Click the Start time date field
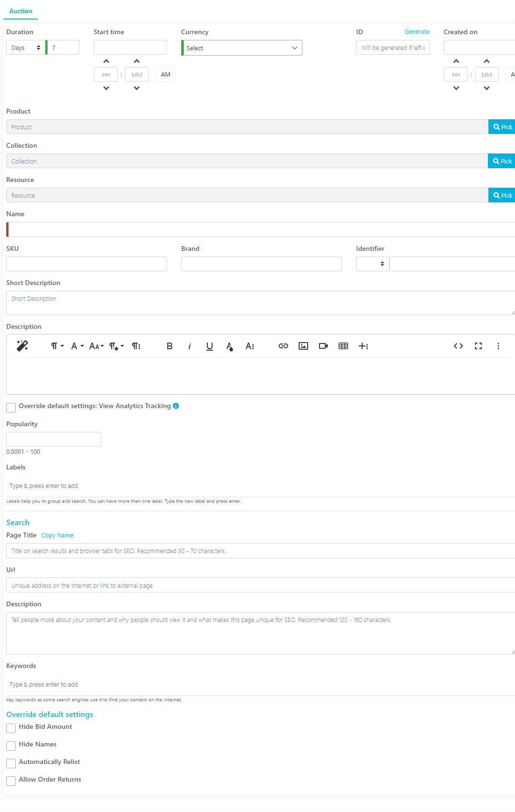 (x=130, y=48)
